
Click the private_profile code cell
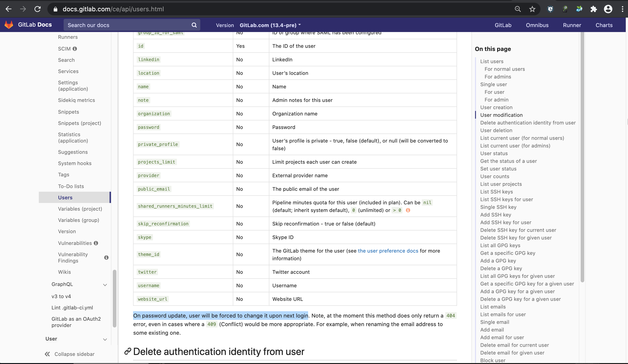pos(158,144)
